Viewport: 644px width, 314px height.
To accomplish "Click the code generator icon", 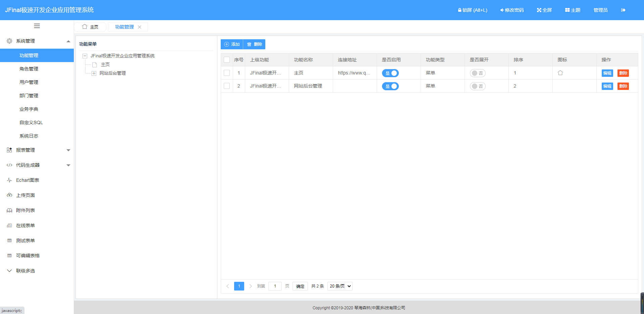I will click(9, 165).
